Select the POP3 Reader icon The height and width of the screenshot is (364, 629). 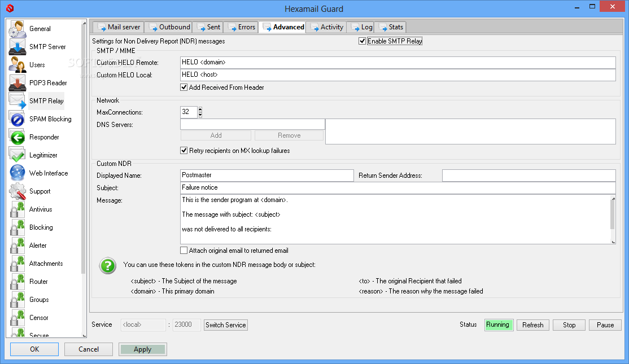[18, 83]
